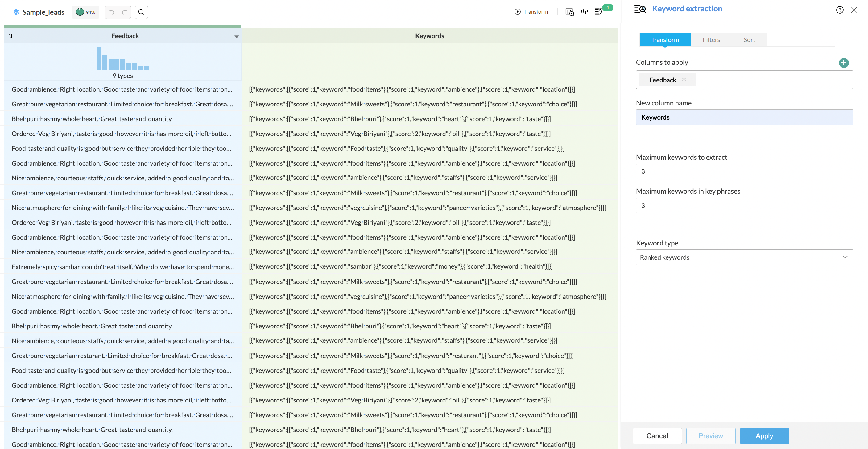Open the Keyword type dropdown
The image size is (868, 449).
point(744,257)
